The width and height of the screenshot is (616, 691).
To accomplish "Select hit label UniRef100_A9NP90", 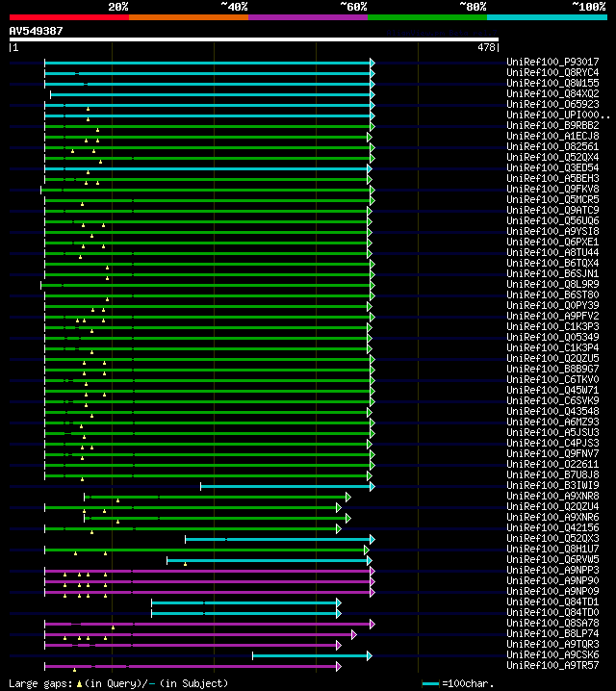I will 552,580.
